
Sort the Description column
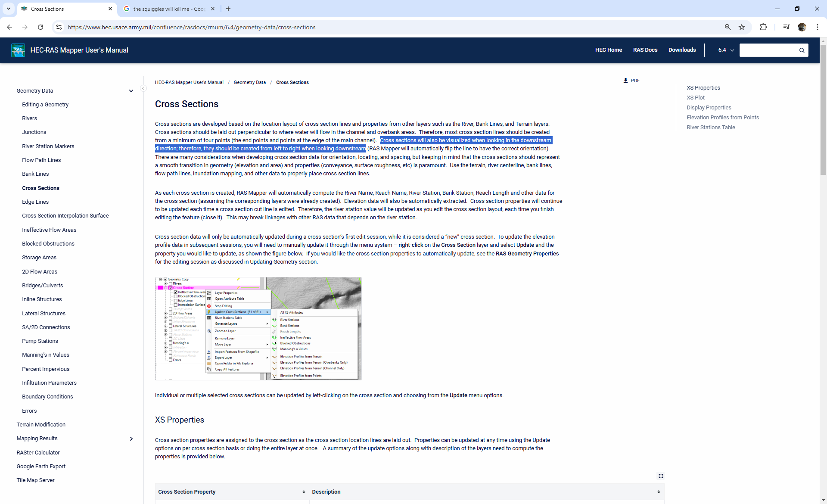659,492
